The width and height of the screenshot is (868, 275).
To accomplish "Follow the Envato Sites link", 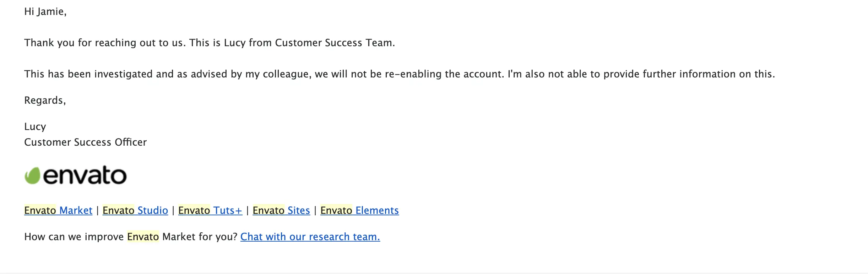I will (x=281, y=210).
